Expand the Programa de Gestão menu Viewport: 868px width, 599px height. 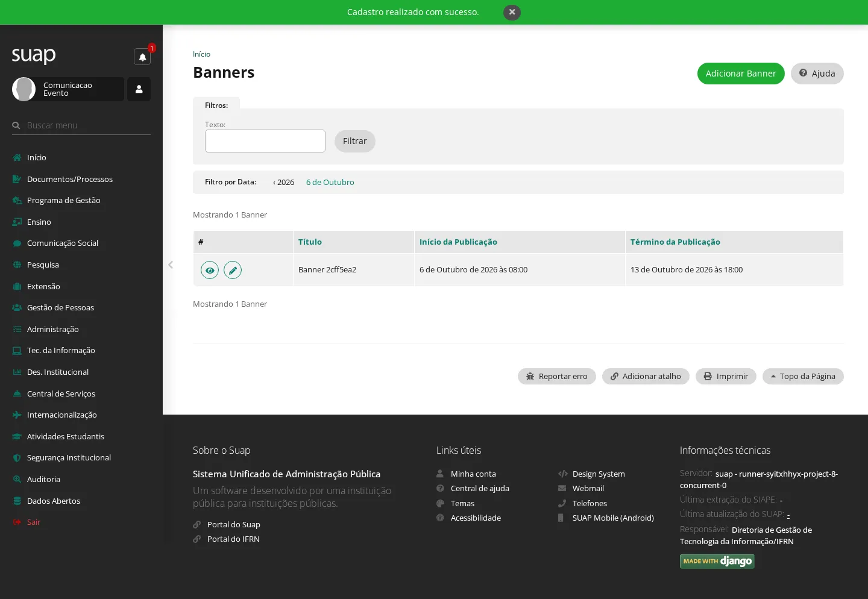click(81, 200)
